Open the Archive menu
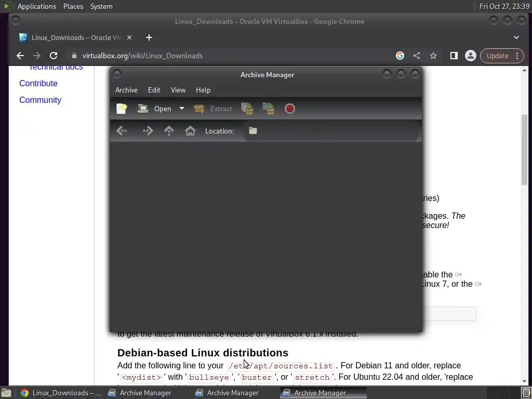The image size is (532, 399). [126, 90]
